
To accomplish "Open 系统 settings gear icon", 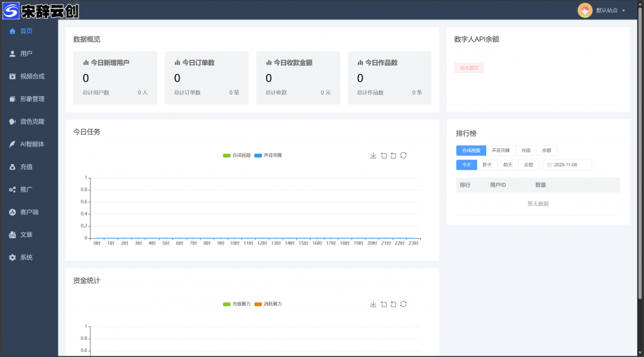I will click(13, 257).
